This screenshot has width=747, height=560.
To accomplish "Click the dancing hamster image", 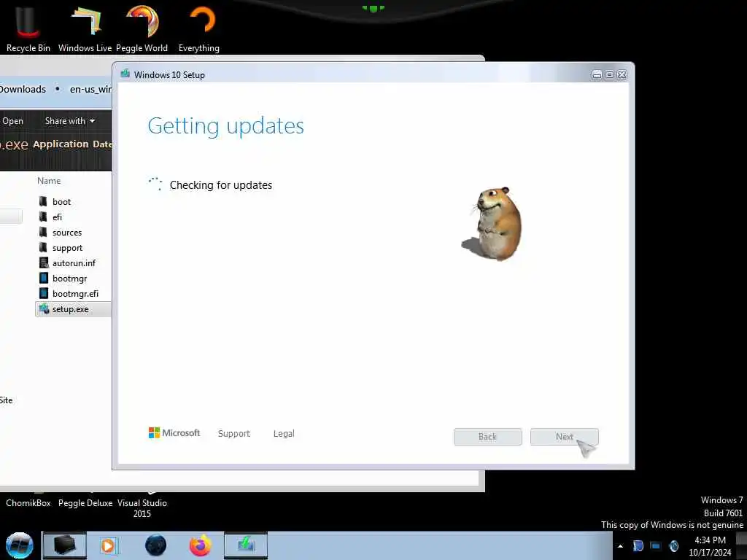I will (492, 224).
